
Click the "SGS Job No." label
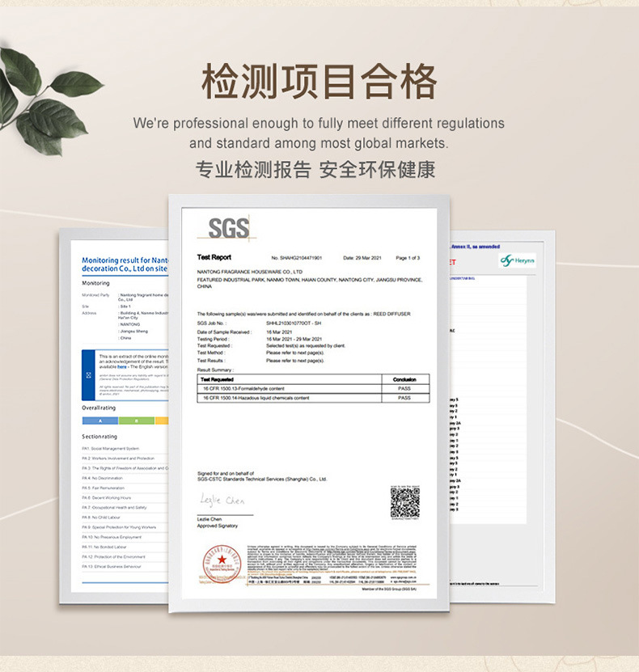click(212, 323)
